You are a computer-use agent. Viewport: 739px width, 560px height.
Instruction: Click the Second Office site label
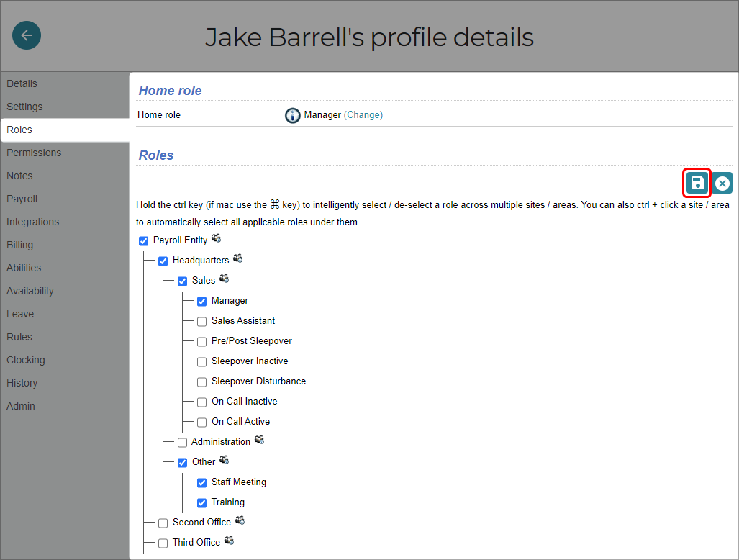(x=201, y=523)
